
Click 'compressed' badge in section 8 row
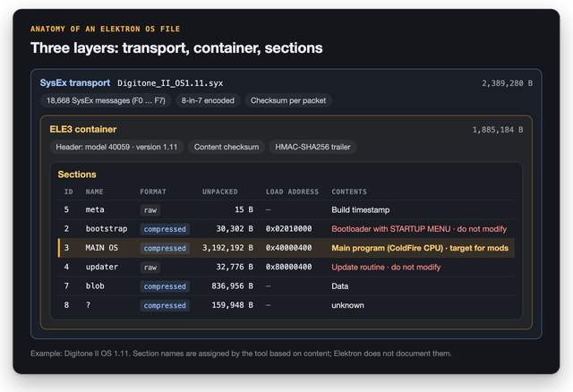click(x=165, y=305)
